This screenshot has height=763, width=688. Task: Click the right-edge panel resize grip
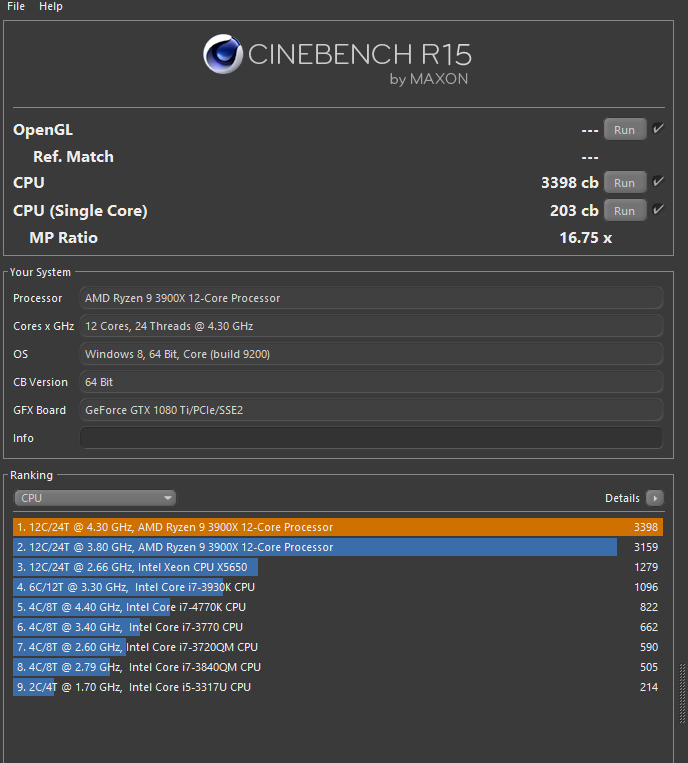682,693
